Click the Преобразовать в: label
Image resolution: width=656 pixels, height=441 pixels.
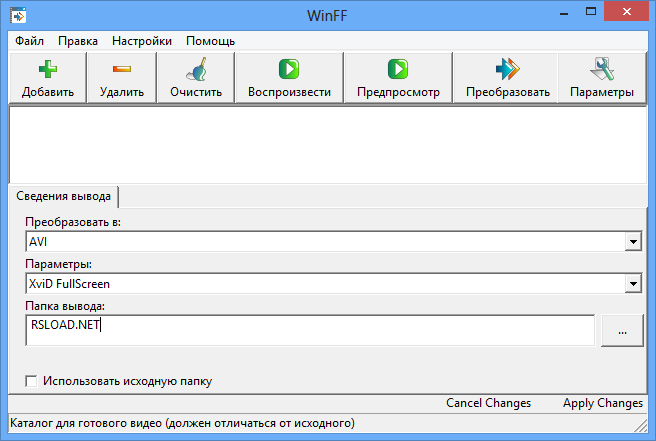click(73, 222)
